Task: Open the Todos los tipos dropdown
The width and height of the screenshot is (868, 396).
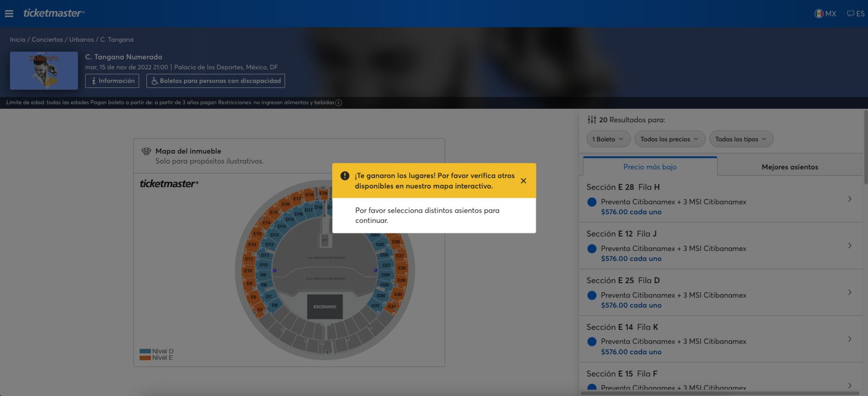Action: click(x=741, y=139)
